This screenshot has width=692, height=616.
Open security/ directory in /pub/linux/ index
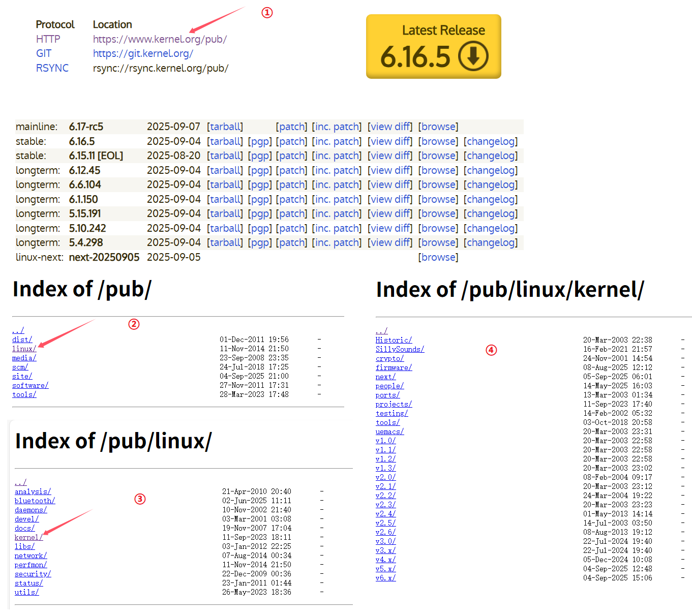[x=33, y=574]
